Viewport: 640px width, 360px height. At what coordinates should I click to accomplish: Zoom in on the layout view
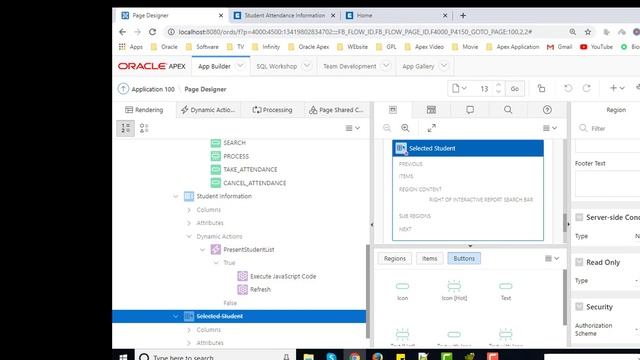click(x=405, y=128)
